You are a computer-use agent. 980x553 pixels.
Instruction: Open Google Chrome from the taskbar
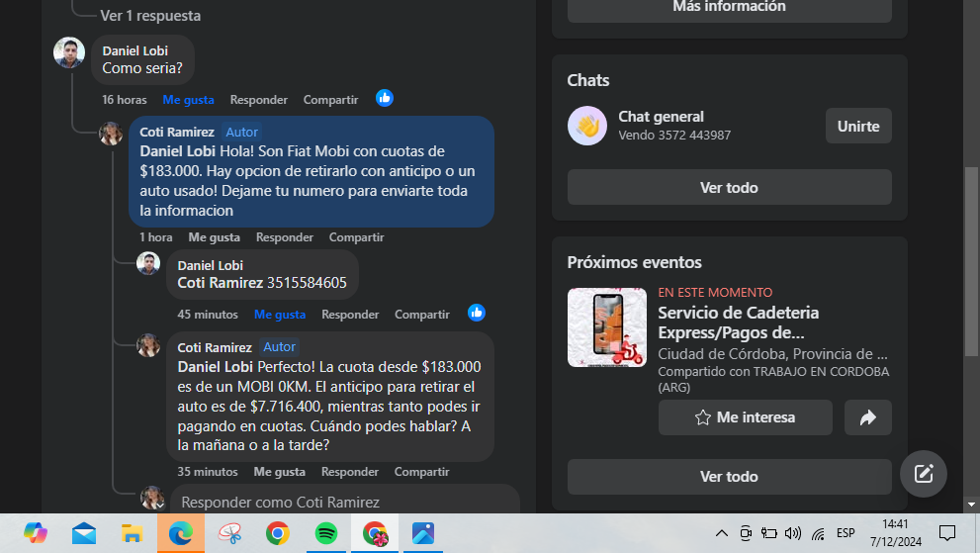[278, 533]
